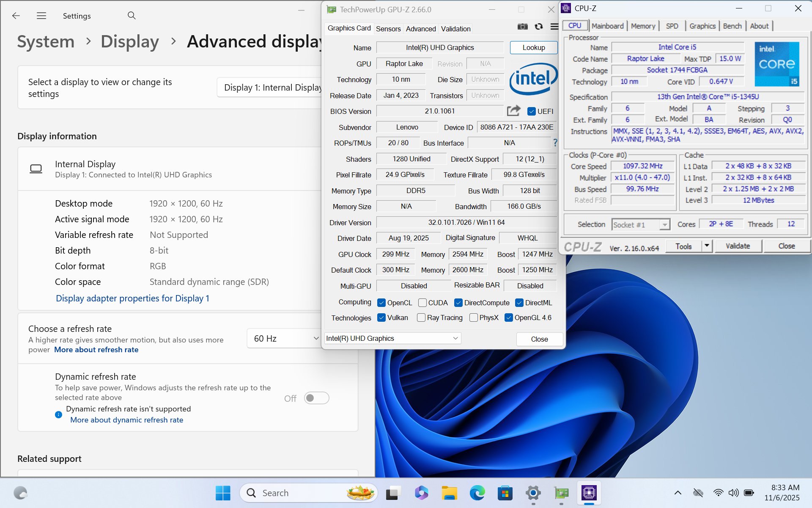Viewport: 812px width, 508px height.
Task: Click the CPU-Z taskbar icon
Action: point(589,493)
